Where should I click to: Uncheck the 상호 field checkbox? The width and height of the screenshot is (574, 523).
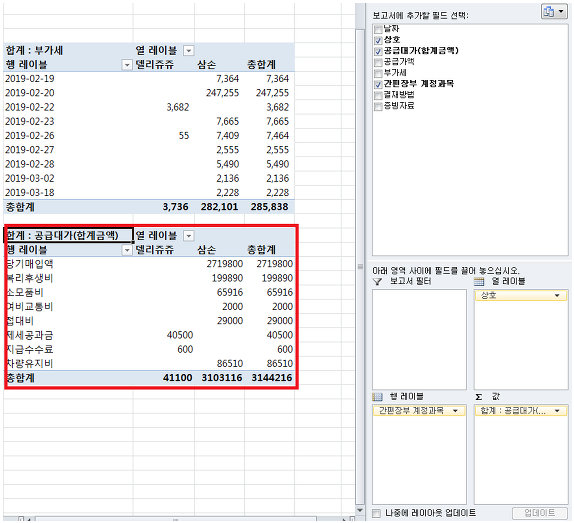[x=378, y=40]
